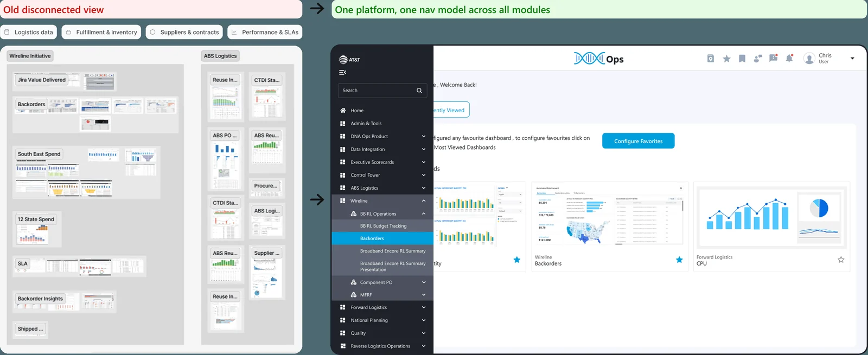Click the cubes icon beside BB RL Operations
868x355 pixels.
[354, 214]
